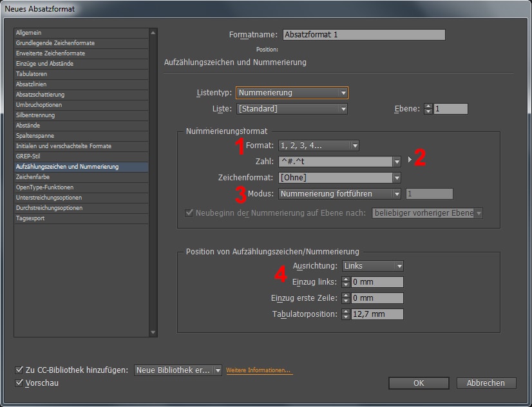The width and height of the screenshot is (532, 407).
Task: Open the Weitere Informationen link
Action: click(258, 371)
